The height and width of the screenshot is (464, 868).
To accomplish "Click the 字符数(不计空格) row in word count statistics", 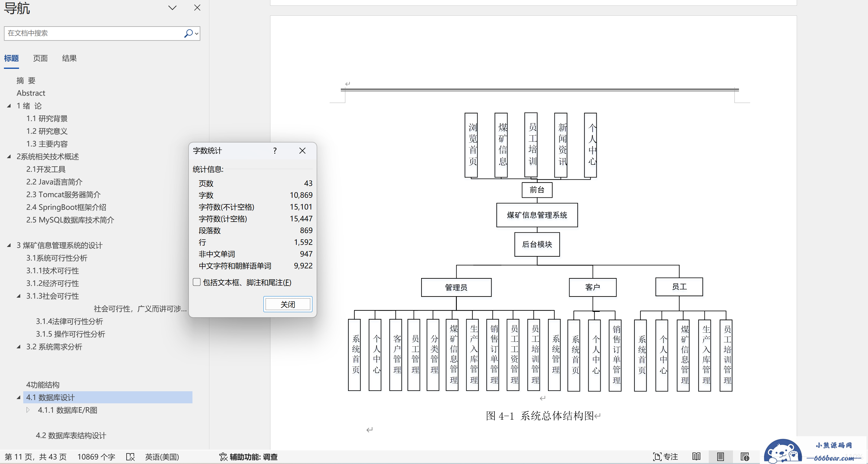I will [255, 207].
